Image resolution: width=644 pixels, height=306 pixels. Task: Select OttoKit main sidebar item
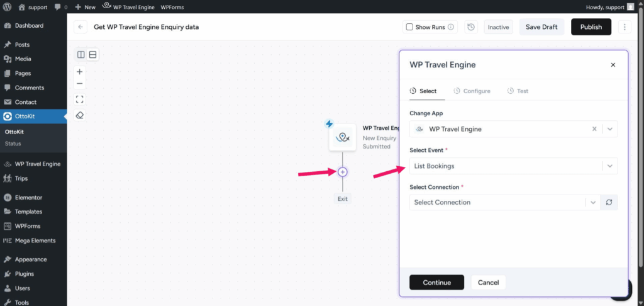click(x=33, y=116)
